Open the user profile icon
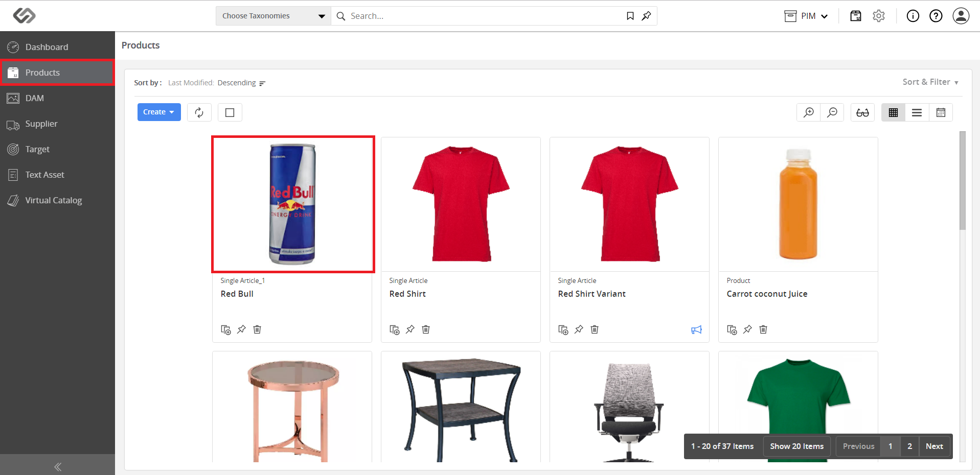980x475 pixels. (961, 16)
